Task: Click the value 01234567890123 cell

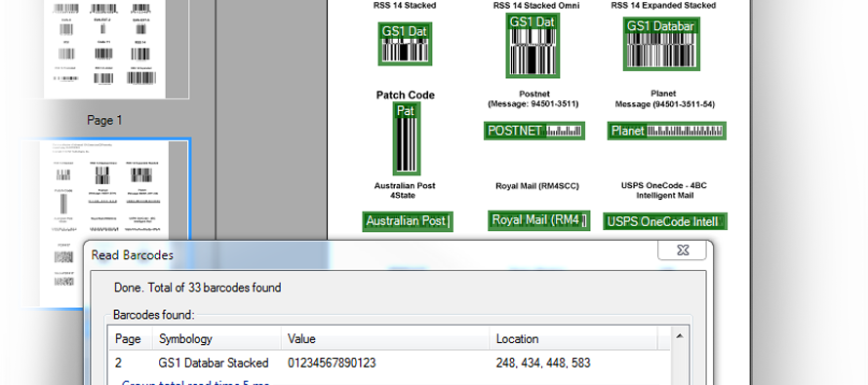Action: pos(332,363)
